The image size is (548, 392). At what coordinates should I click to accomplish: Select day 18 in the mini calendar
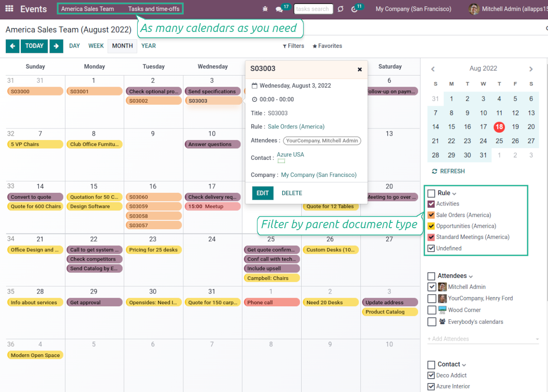[499, 127]
